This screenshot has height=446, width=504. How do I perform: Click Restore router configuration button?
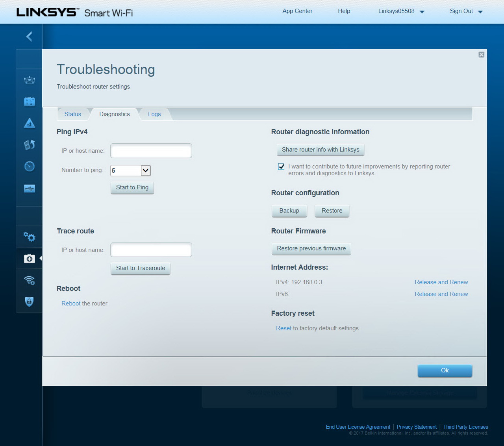332,211
